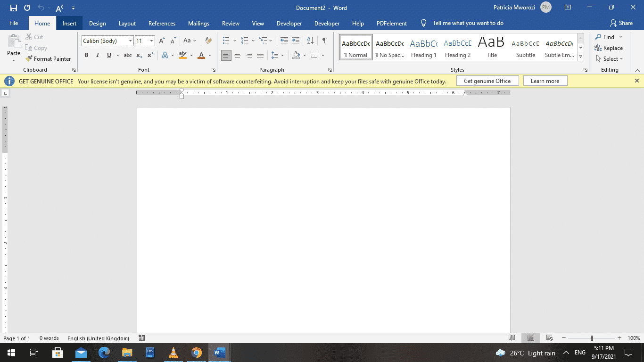Switch to Read Mode in the status bar
The width and height of the screenshot is (644, 362).
tap(512, 338)
